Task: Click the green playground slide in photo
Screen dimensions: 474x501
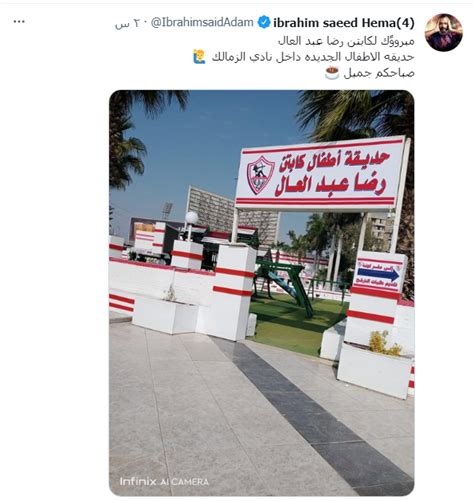Action: point(285,283)
